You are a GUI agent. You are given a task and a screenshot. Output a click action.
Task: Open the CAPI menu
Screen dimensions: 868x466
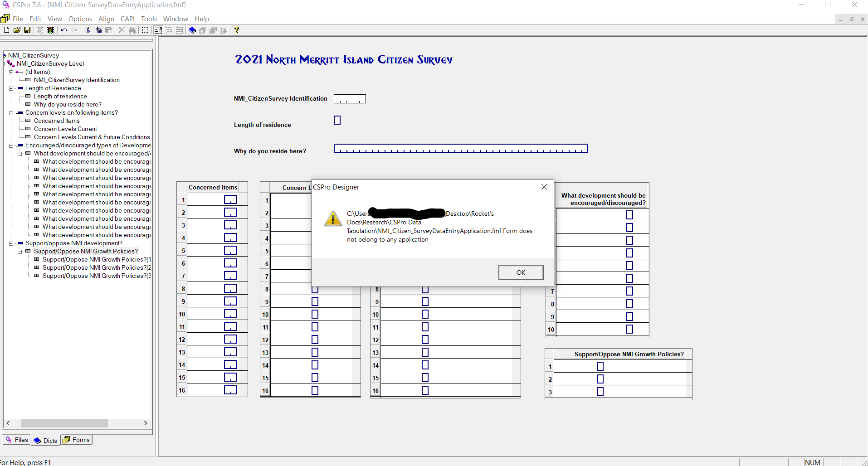[127, 19]
